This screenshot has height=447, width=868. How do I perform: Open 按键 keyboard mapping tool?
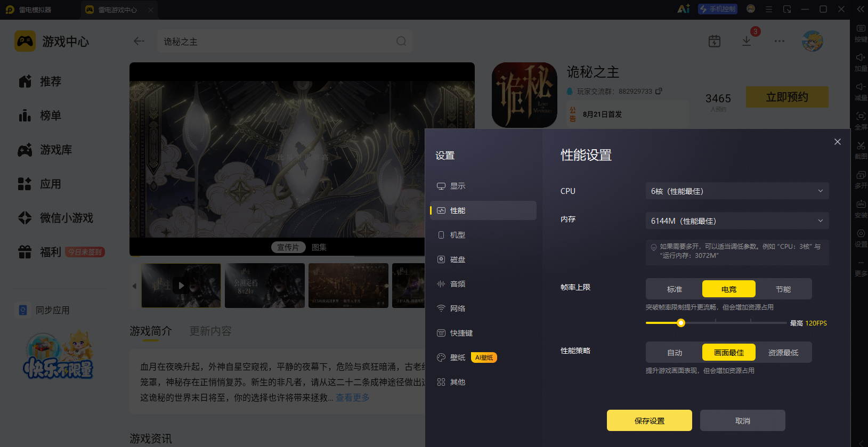(x=861, y=33)
